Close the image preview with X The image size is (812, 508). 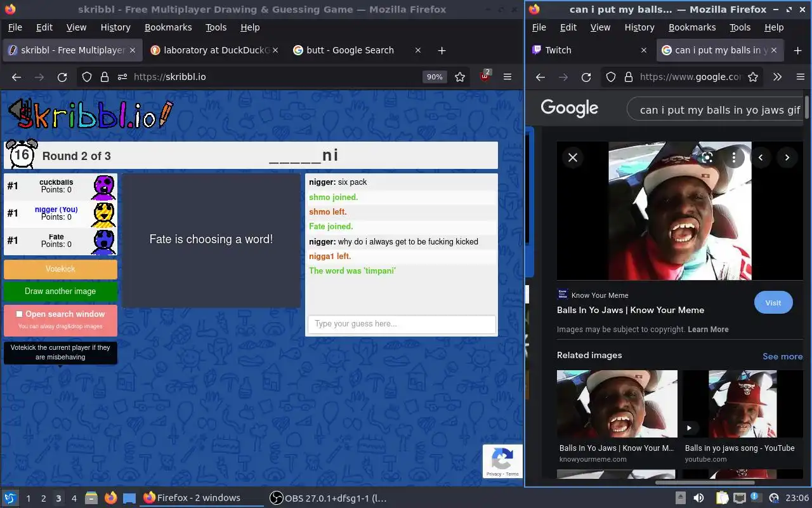pyautogui.click(x=573, y=157)
